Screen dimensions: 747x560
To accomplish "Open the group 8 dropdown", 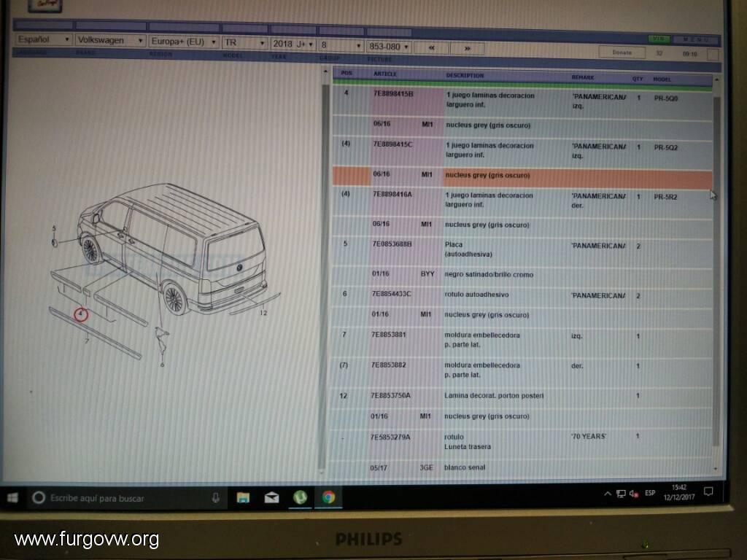I will point(341,45).
